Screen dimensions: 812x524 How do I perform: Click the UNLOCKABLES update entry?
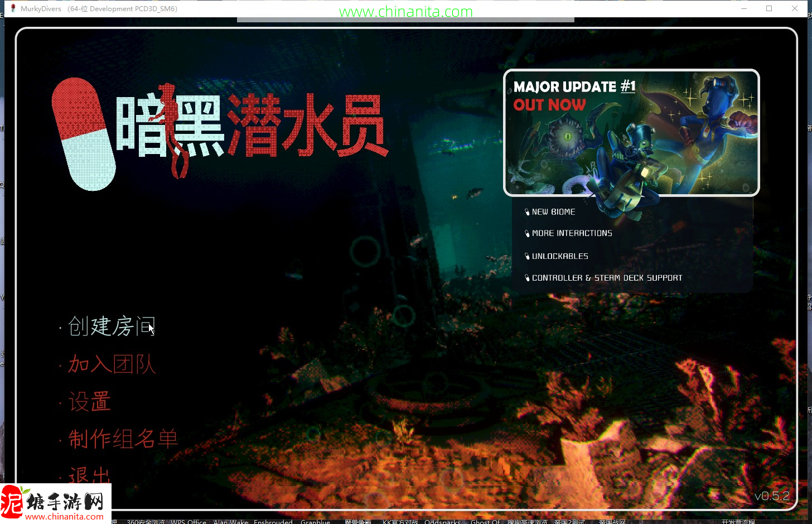pyautogui.click(x=560, y=256)
